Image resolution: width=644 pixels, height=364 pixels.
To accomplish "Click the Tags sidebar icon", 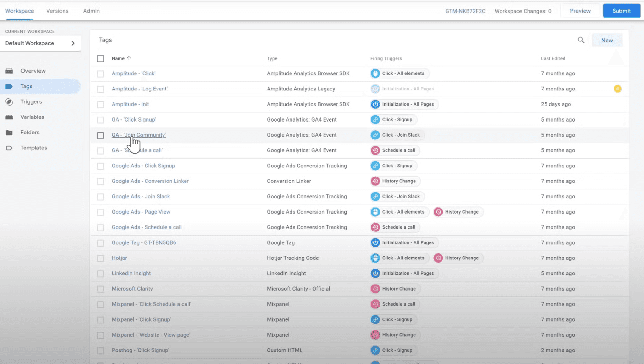I will point(9,86).
